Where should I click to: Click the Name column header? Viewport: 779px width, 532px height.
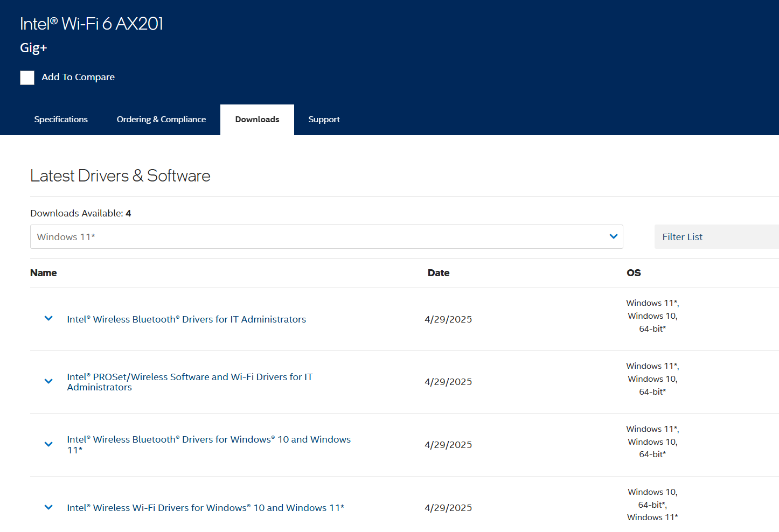pyautogui.click(x=44, y=273)
